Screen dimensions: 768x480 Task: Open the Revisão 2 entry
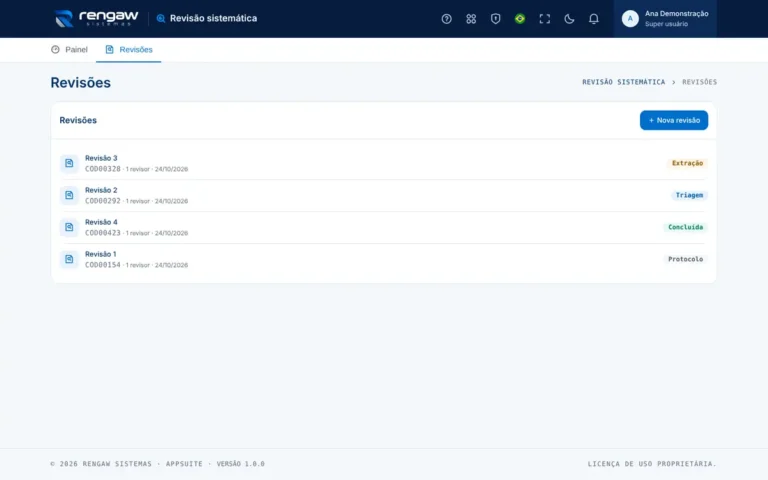(x=384, y=195)
